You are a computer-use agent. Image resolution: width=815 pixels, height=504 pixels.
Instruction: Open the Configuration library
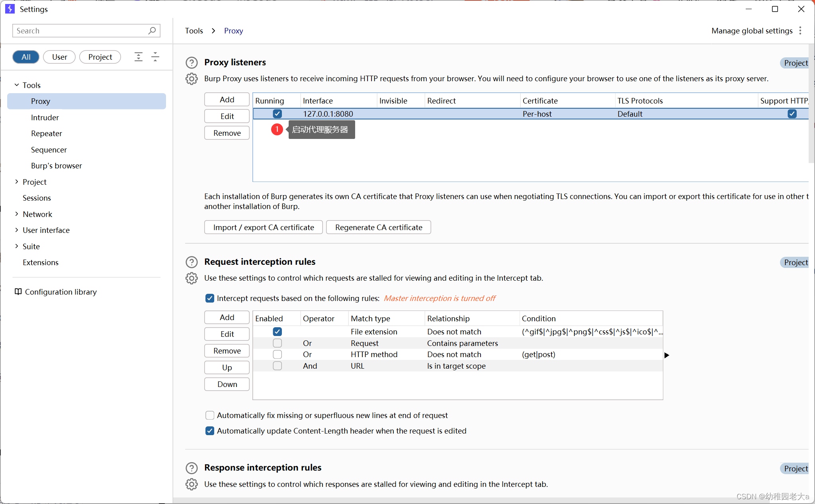[x=56, y=292]
